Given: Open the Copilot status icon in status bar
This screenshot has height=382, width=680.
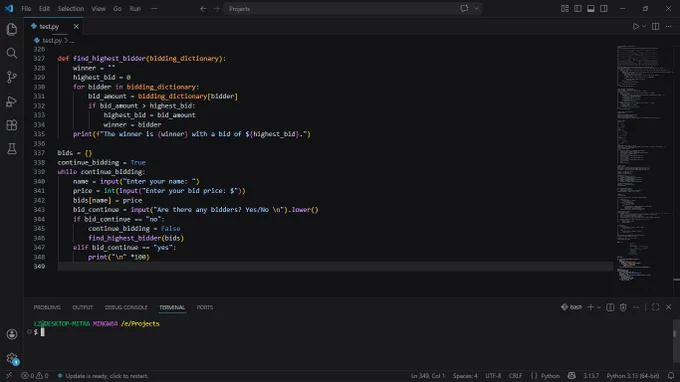Looking at the screenshot, I should tap(572, 375).
